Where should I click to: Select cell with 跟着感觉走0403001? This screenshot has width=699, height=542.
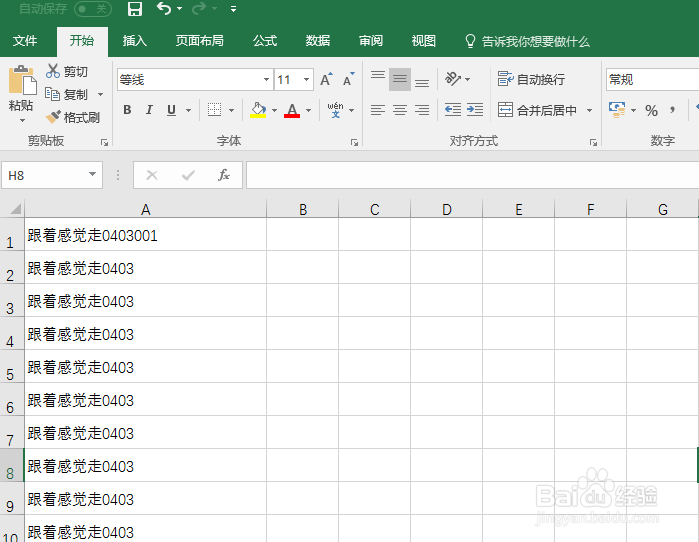coord(145,234)
